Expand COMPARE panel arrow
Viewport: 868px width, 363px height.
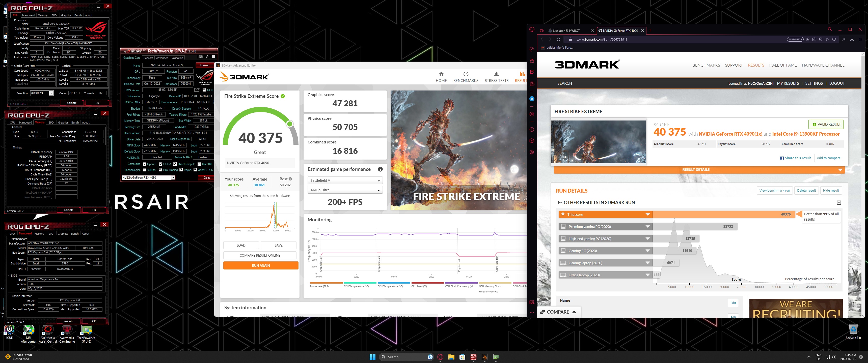[x=574, y=312]
